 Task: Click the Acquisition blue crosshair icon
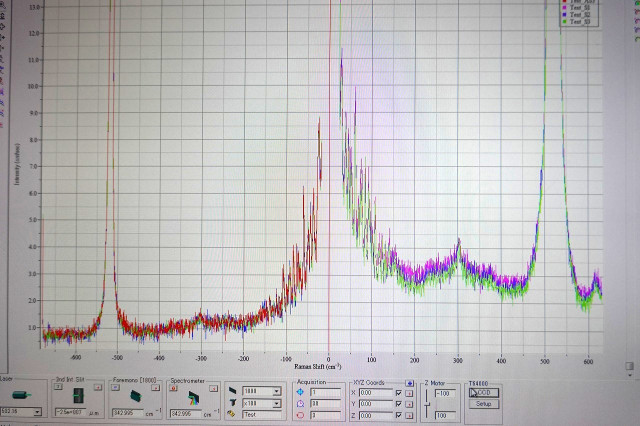[299, 392]
